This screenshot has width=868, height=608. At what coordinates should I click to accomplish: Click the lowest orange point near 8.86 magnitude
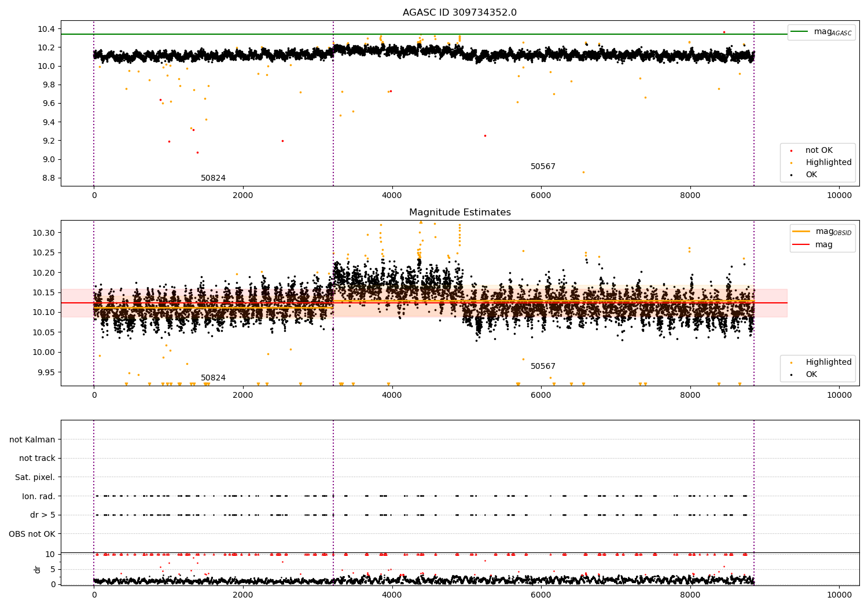click(583, 172)
